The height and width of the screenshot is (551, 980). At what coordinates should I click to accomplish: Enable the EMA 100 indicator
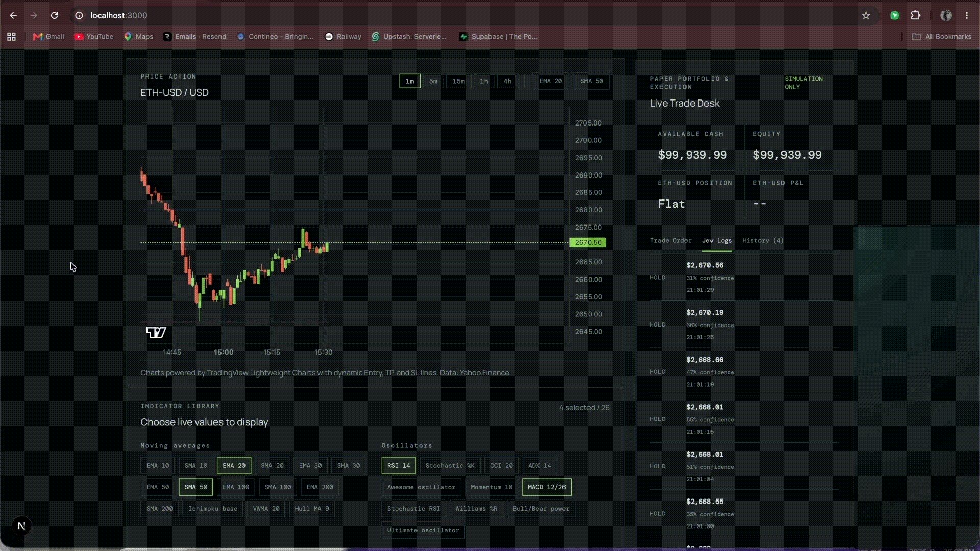(236, 487)
